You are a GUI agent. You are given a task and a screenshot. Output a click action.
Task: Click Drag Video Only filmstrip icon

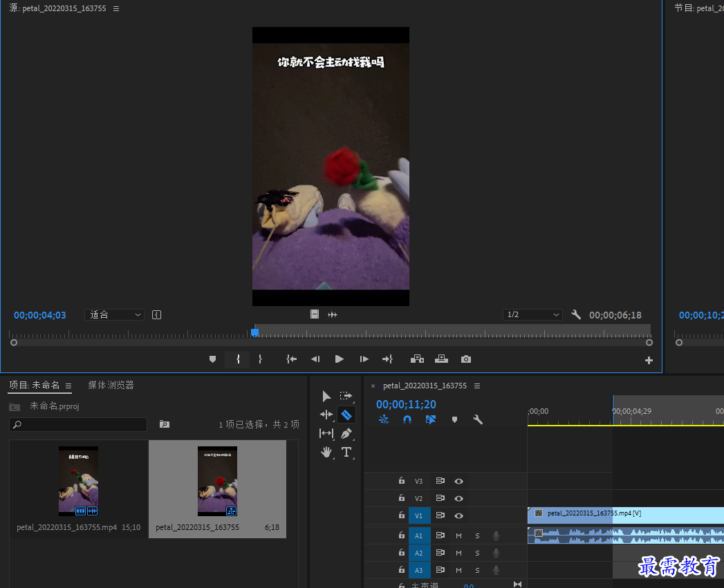[315, 314]
